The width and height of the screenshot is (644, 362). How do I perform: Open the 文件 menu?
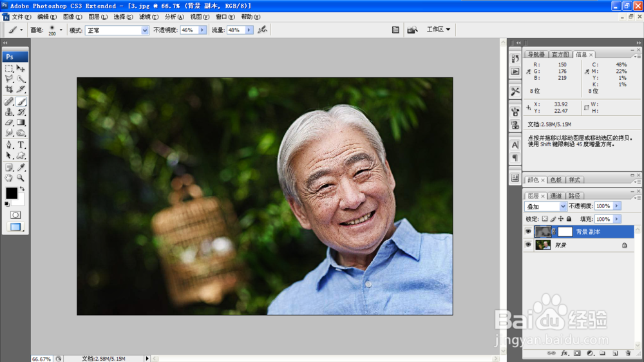(21, 17)
